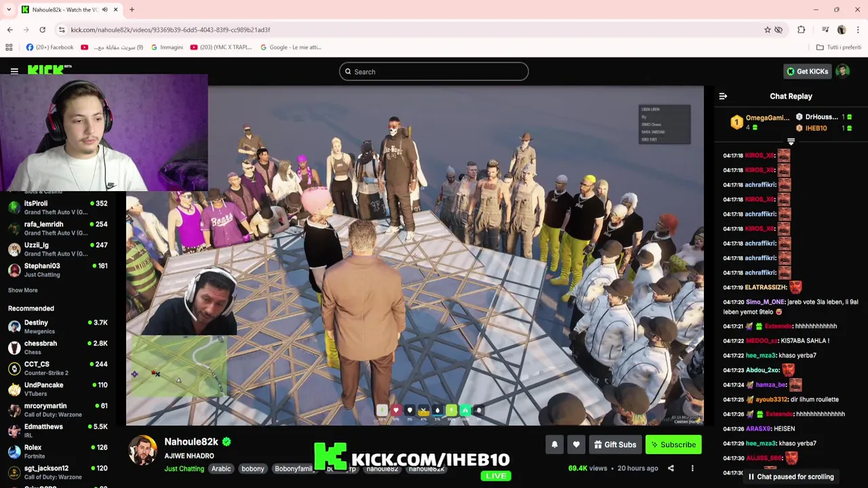Open Edmatthews recommended channel
This screenshot has width=868, height=488.
[58, 431]
